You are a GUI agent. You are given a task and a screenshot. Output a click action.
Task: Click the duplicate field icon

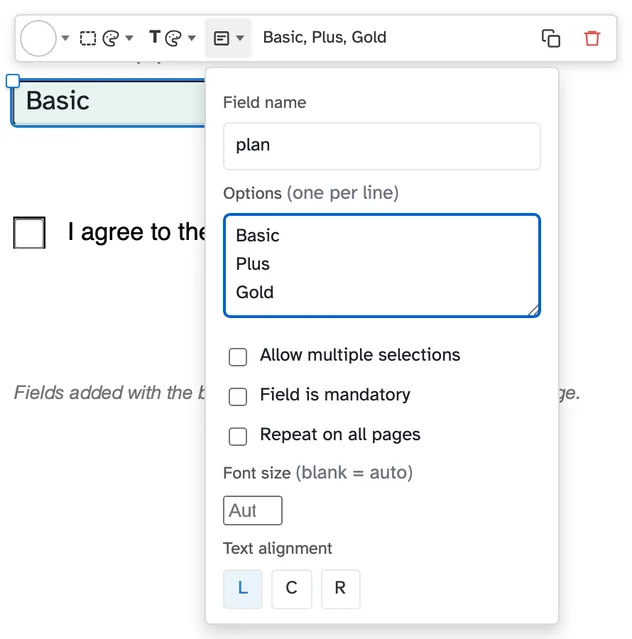(551, 39)
